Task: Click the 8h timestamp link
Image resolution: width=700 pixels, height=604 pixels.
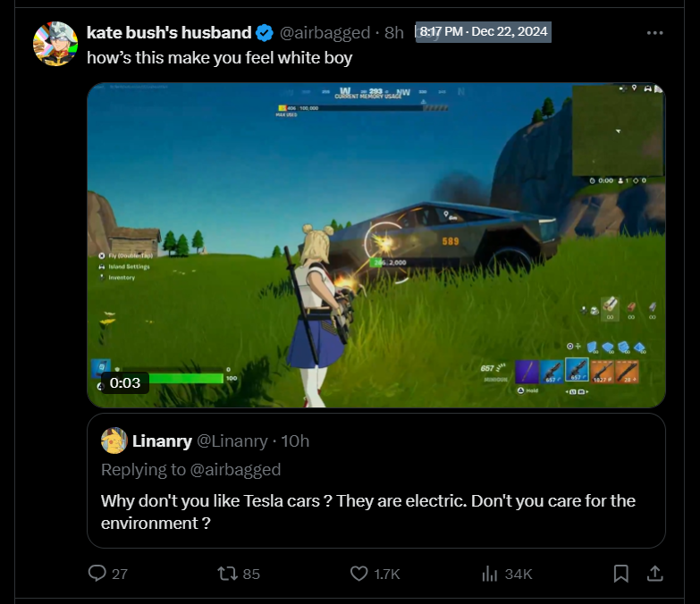Action: (393, 32)
